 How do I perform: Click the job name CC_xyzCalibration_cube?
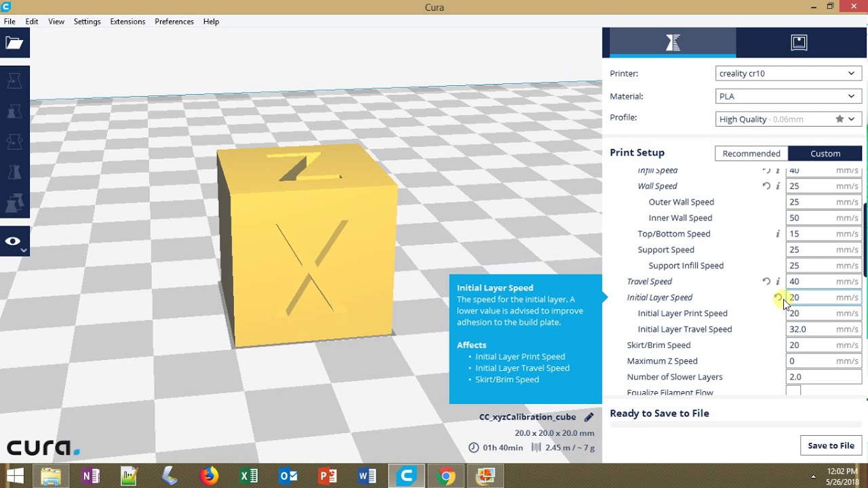click(x=528, y=417)
